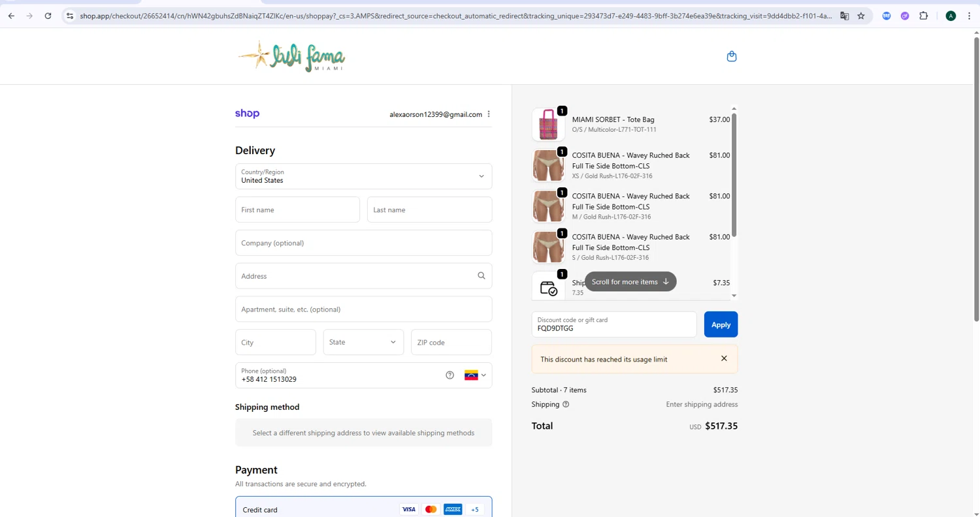The width and height of the screenshot is (980, 517).
Task: Click the Mastercard icon
Action: point(431,509)
